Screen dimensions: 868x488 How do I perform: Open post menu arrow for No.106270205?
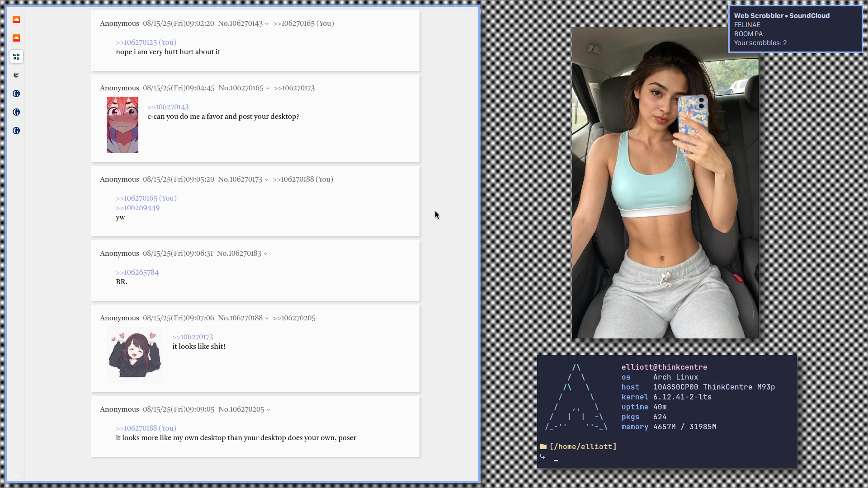[269, 410]
